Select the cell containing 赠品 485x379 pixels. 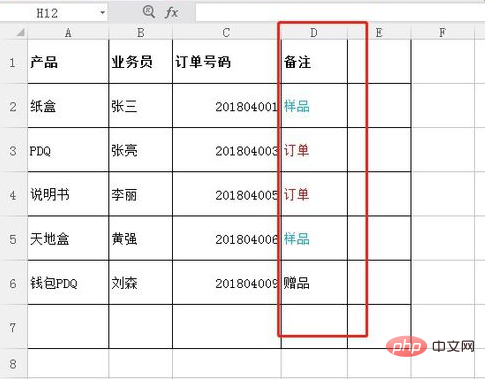(314, 283)
